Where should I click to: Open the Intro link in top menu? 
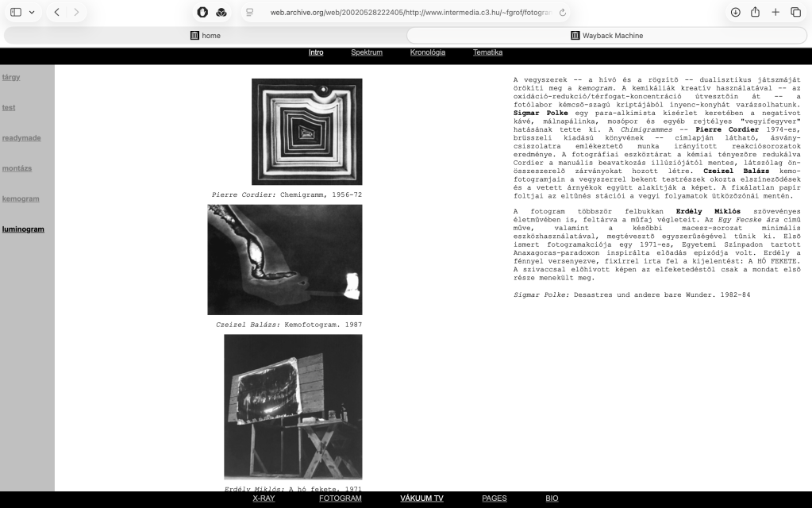point(316,52)
